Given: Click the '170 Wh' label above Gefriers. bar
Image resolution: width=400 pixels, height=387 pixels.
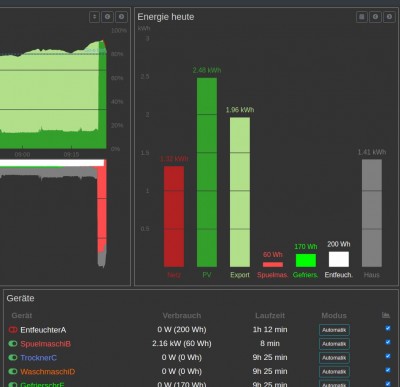Looking at the screenshot, I should [306, 247].
